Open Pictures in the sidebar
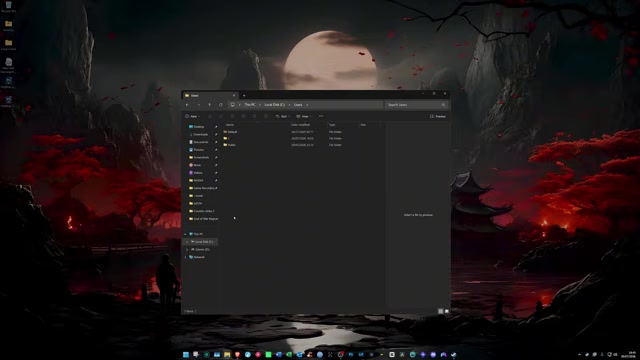 click(x=196, y=150)
